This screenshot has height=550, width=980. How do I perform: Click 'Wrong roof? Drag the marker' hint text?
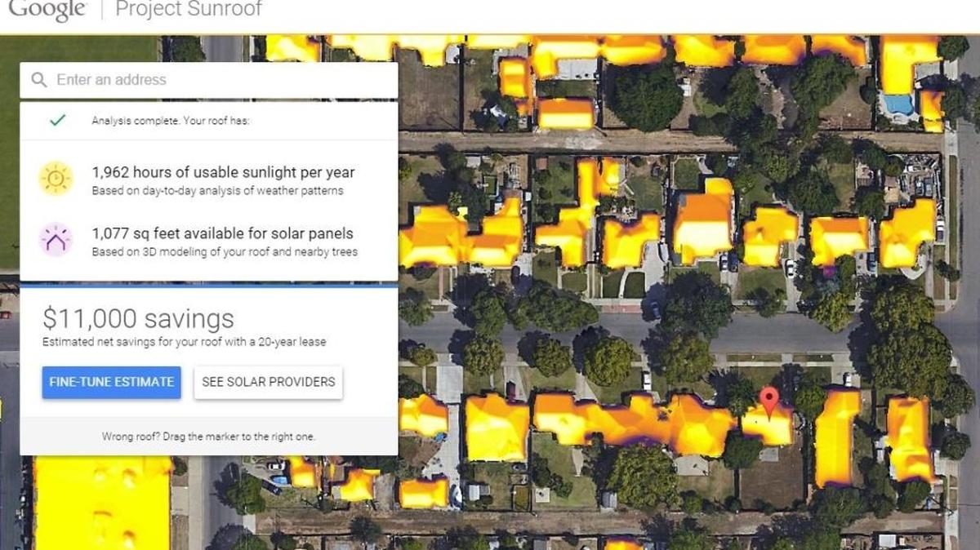tap(208, 437)
